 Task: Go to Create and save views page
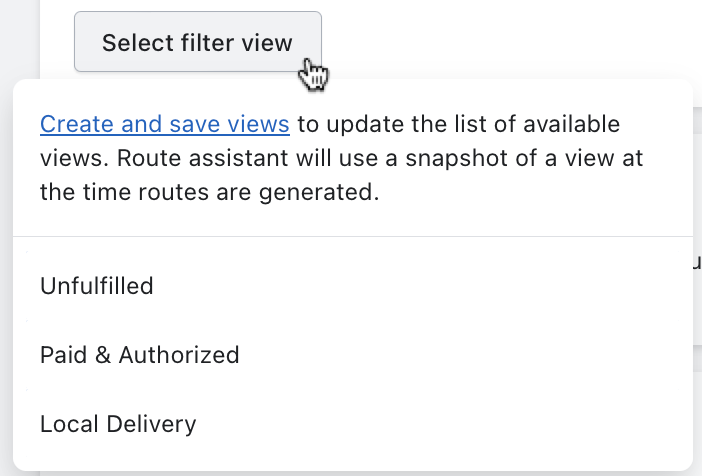tap(165, 124)
